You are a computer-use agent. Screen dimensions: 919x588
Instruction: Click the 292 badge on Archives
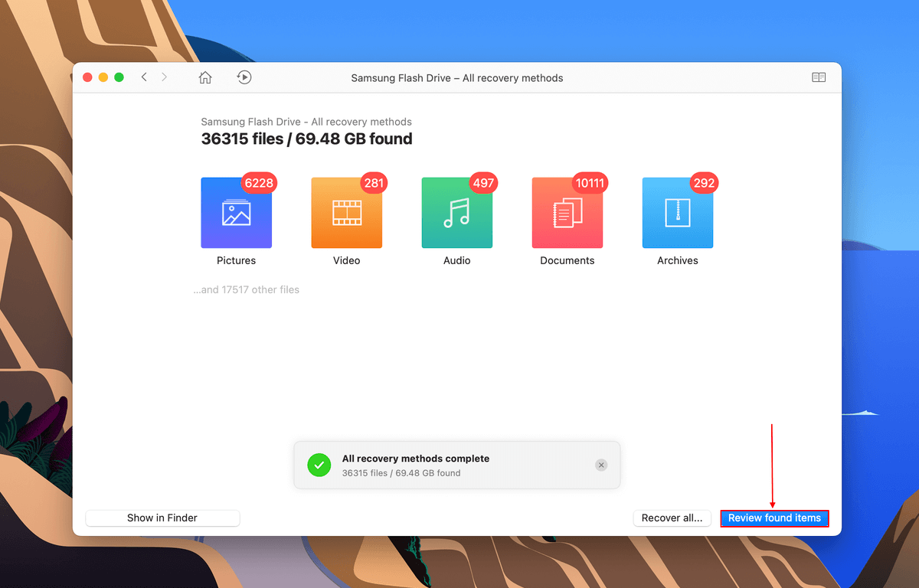pyautogui.click(x=704, y=183)
